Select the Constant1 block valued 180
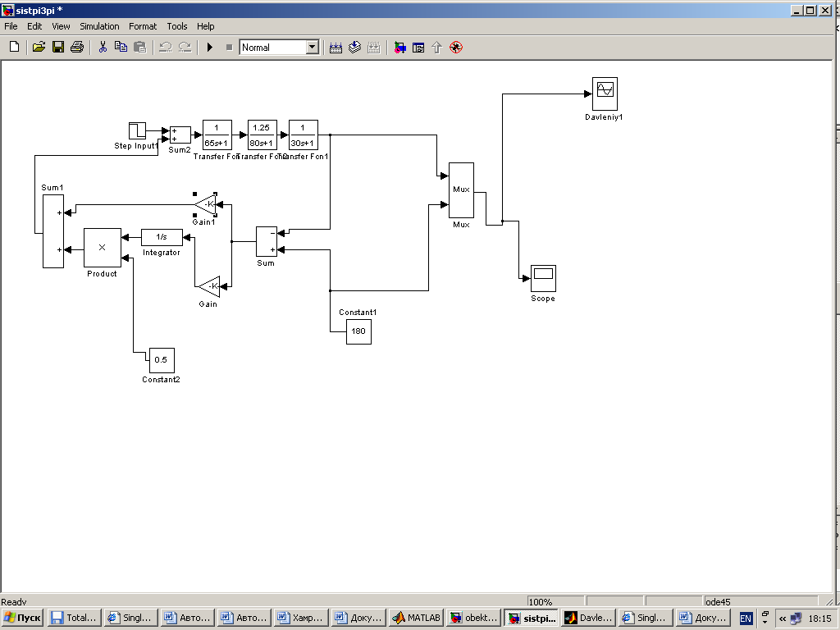This screenshot has width=840, height=630. click(x=358, y=331)
